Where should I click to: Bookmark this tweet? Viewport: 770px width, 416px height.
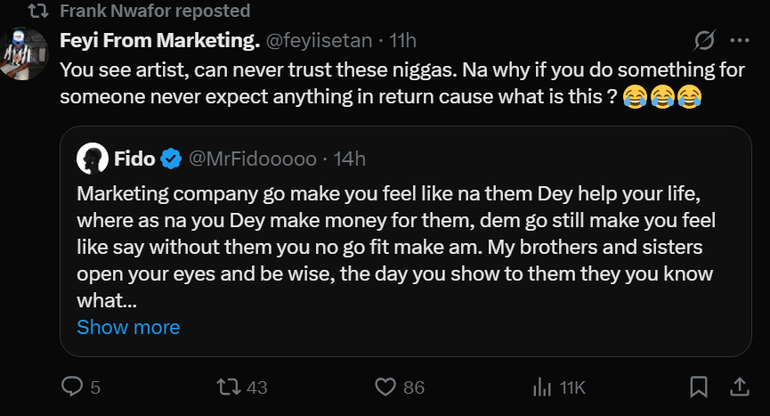[x=700, y=386]
